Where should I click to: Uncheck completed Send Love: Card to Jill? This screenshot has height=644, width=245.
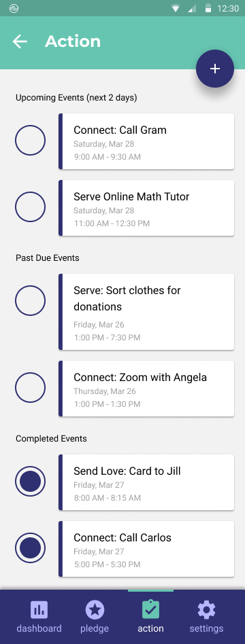tap(30, 482)
